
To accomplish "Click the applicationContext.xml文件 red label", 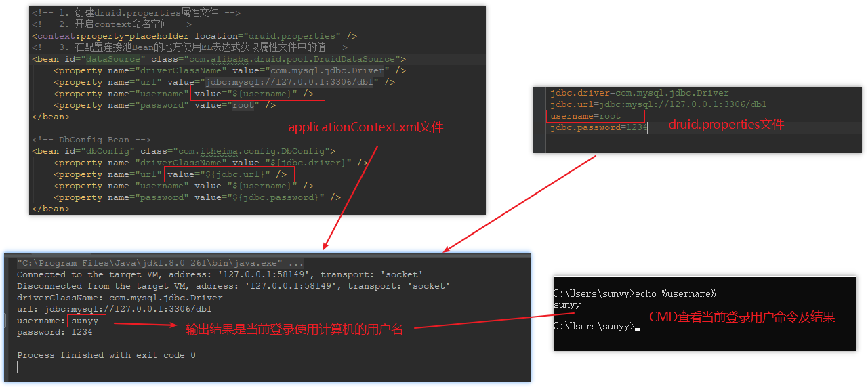I will 365,127.
